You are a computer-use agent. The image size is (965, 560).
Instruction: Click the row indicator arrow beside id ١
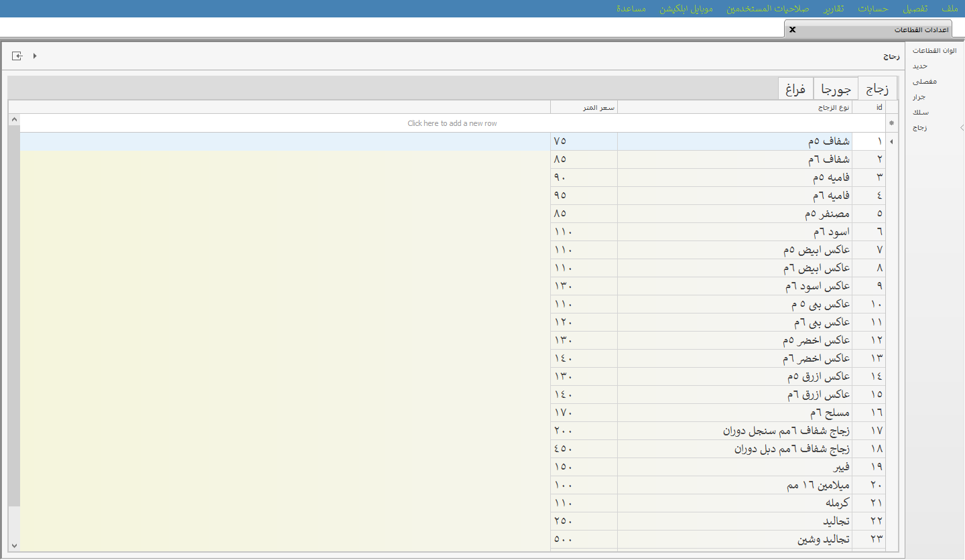[x=891, y=142]
